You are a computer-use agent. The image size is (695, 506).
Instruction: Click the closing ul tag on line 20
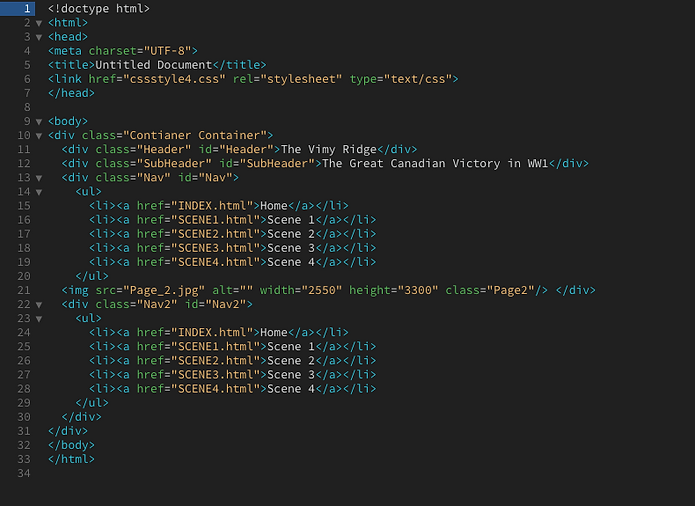tap(92, 276)
